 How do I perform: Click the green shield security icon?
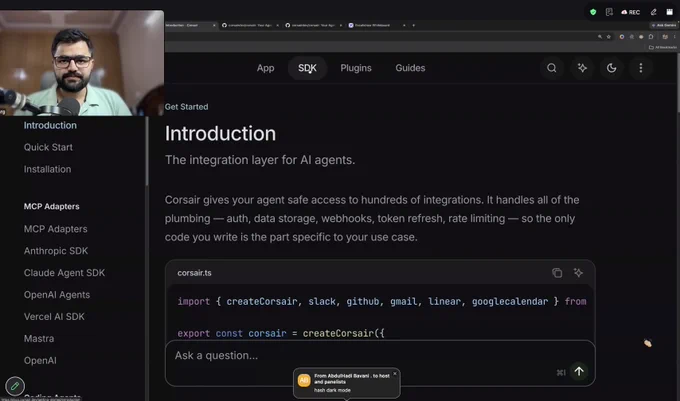tap(593, 12)
